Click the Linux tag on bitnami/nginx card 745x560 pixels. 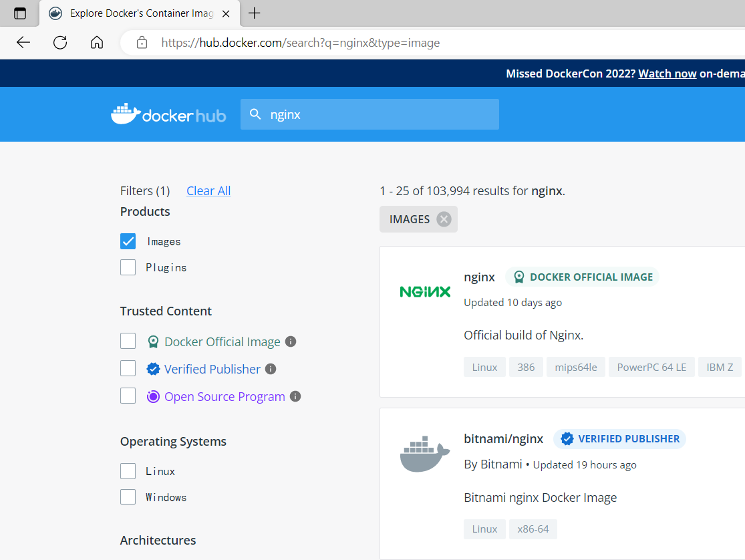(484, 529)
